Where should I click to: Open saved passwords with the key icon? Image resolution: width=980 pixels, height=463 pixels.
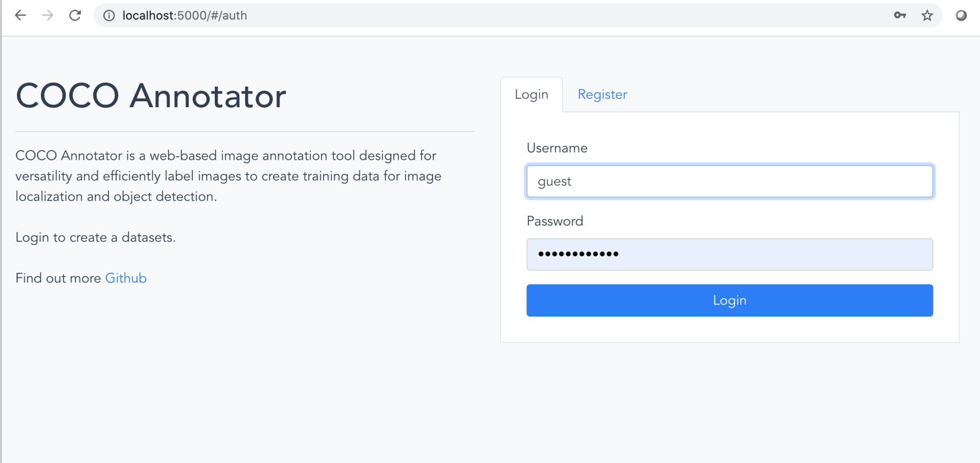[900, 15]
